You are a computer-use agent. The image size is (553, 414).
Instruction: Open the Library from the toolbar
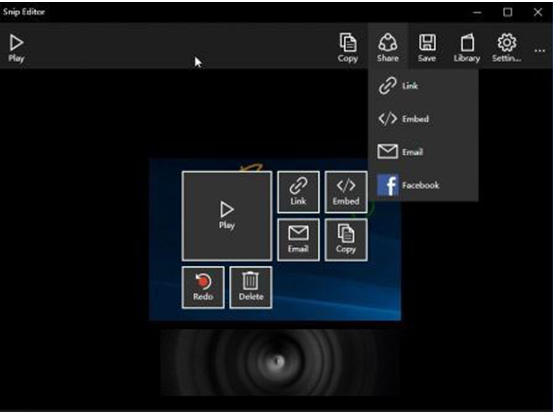(467, 48)
